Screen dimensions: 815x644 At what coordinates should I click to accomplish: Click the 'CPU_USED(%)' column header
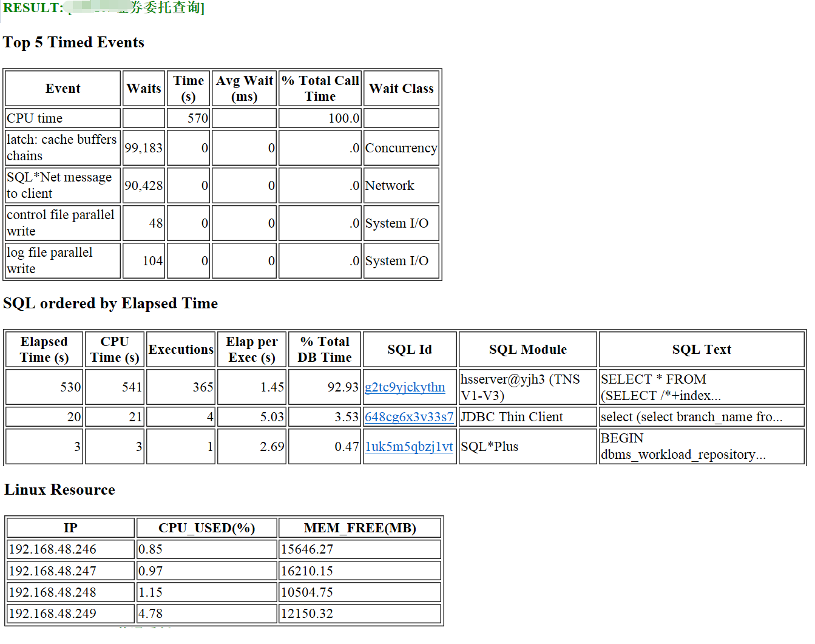coord(207,528)
